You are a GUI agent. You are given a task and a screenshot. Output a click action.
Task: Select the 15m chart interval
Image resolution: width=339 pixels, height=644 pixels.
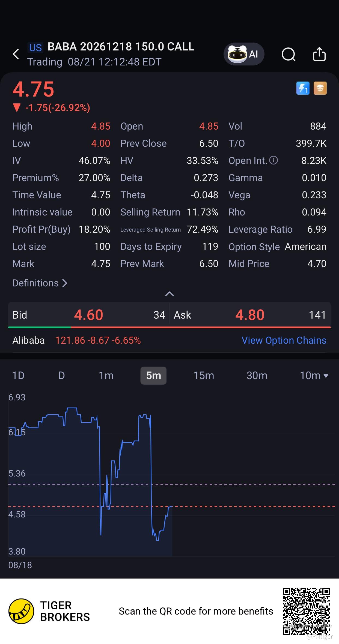pos(204,376)
